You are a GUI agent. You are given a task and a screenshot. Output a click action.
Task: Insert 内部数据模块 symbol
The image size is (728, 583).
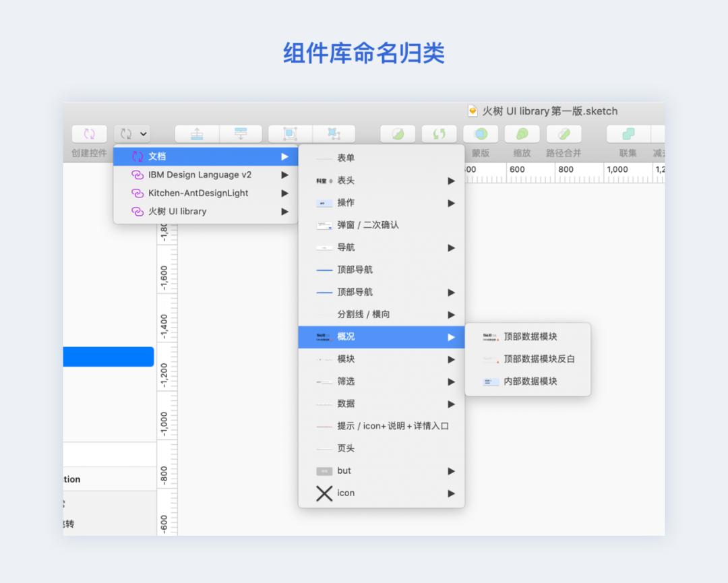530,381
